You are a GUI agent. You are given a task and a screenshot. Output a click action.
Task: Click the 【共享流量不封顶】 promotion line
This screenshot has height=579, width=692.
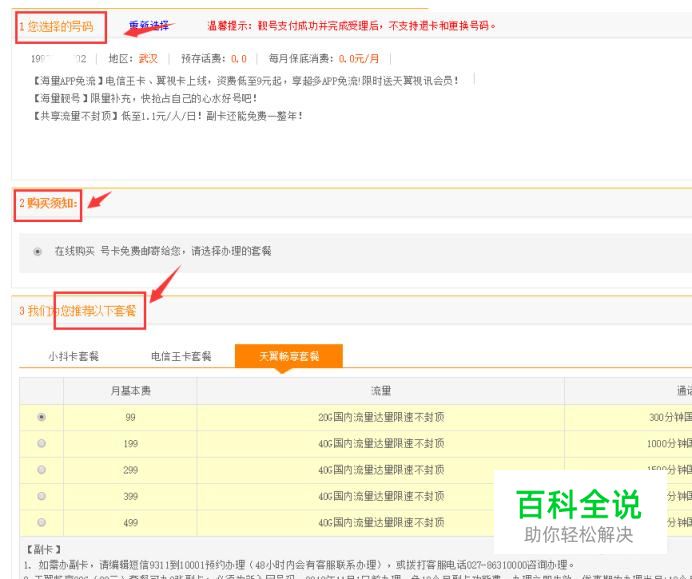167,116
